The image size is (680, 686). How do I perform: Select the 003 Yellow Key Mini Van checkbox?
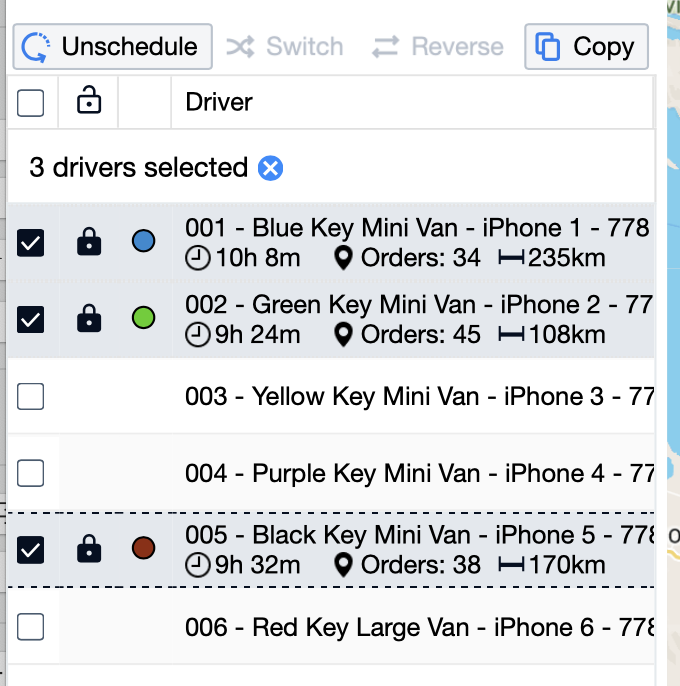[31, 396]
